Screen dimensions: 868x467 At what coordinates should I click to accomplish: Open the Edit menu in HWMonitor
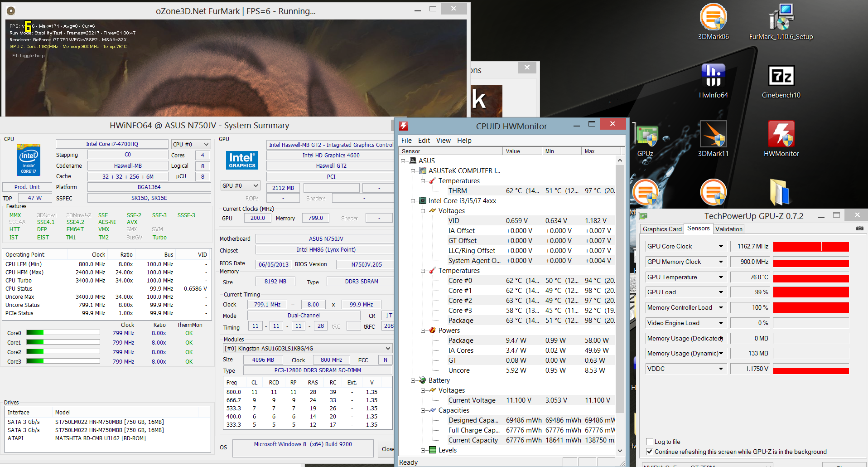pyautogui.click(x=424, y=141)
